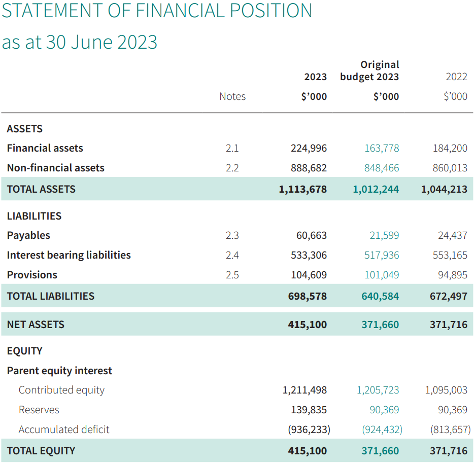The height and width of the screenshot is (466, 476).
Task: Select note reference 2.2
Action: [x=232, y=168]
